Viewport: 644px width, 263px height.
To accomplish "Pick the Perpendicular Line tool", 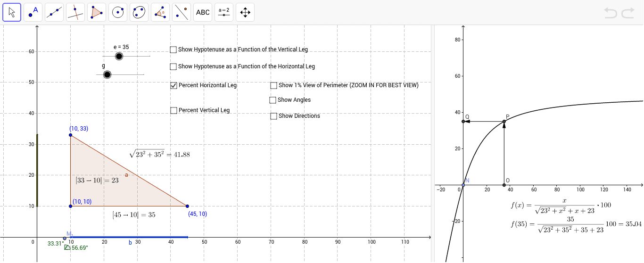I will [75, 12].
